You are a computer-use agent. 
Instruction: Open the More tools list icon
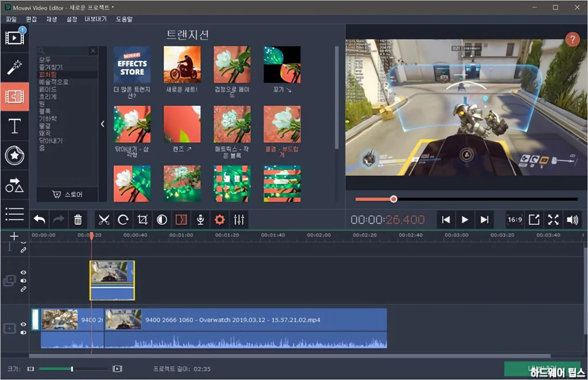coord(14,214)
